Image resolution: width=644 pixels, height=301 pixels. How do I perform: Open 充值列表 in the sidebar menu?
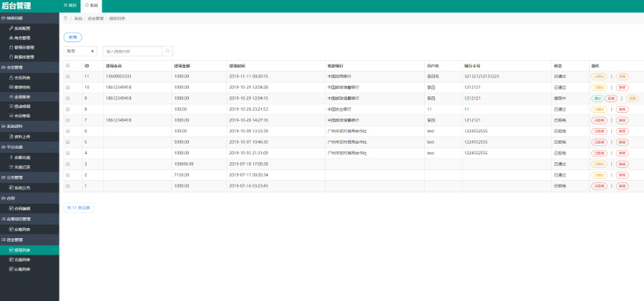(x=21, y=260)
